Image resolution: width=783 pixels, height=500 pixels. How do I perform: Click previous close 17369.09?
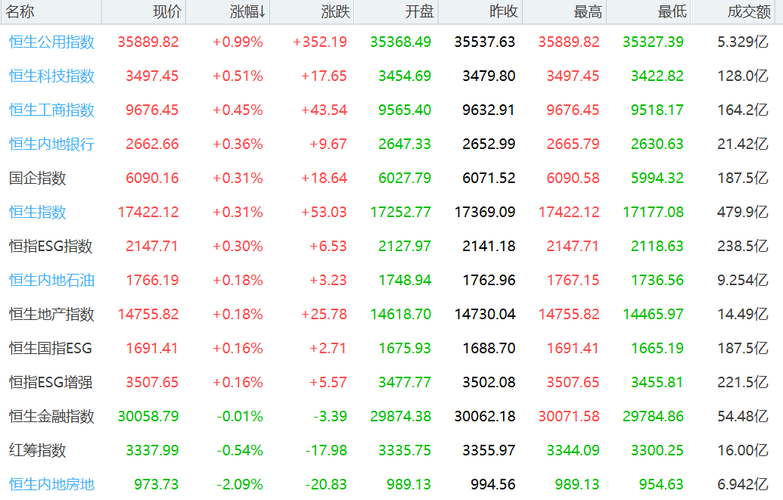(x=484, y=212)
